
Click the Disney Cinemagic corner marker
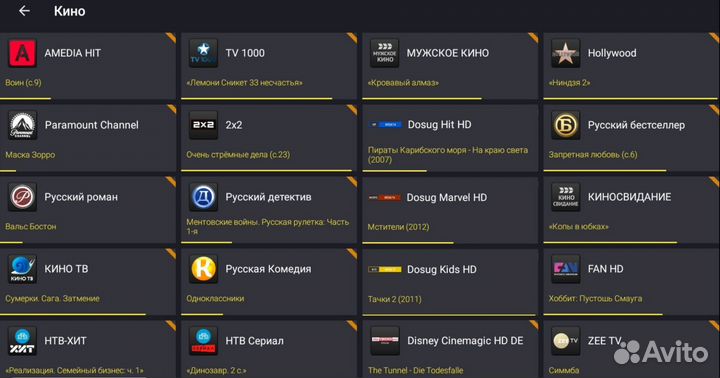click(533, 325)
